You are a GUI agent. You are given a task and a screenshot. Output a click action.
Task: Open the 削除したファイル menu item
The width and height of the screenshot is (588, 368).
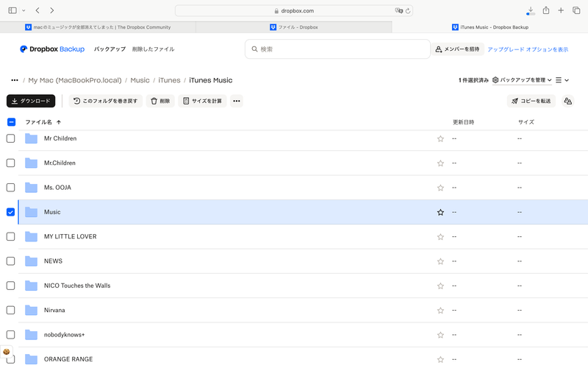click(x=153, y=49)
